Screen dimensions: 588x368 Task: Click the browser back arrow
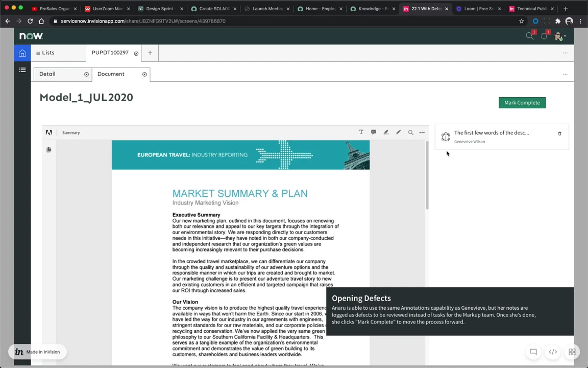pos(8,21)
